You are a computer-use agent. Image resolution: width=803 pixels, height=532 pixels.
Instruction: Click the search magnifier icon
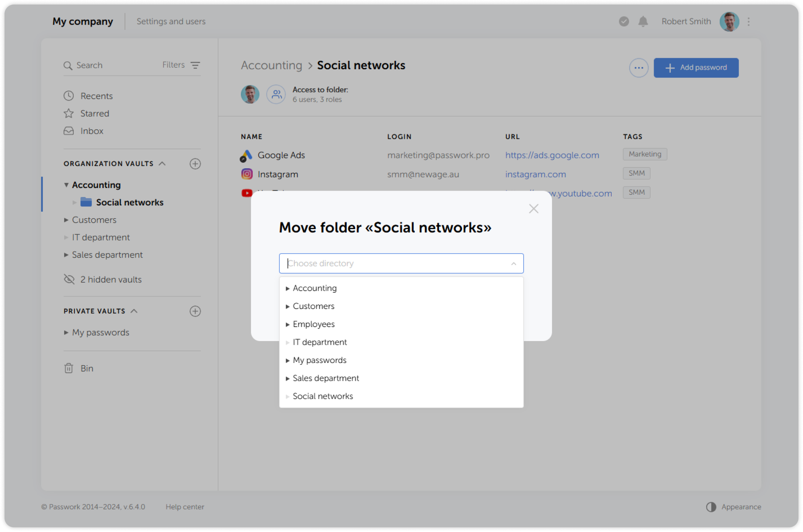point(68,65)
